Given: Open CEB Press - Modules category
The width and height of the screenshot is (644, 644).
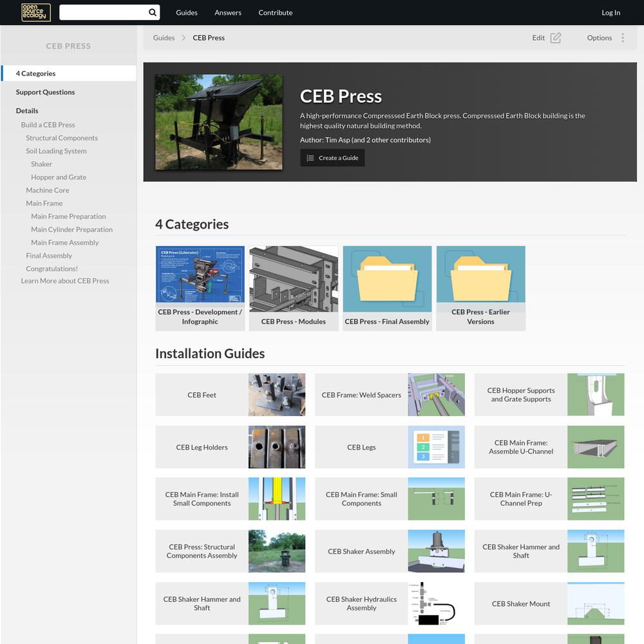Looking at the screenshot, I should tap(294, 289).
